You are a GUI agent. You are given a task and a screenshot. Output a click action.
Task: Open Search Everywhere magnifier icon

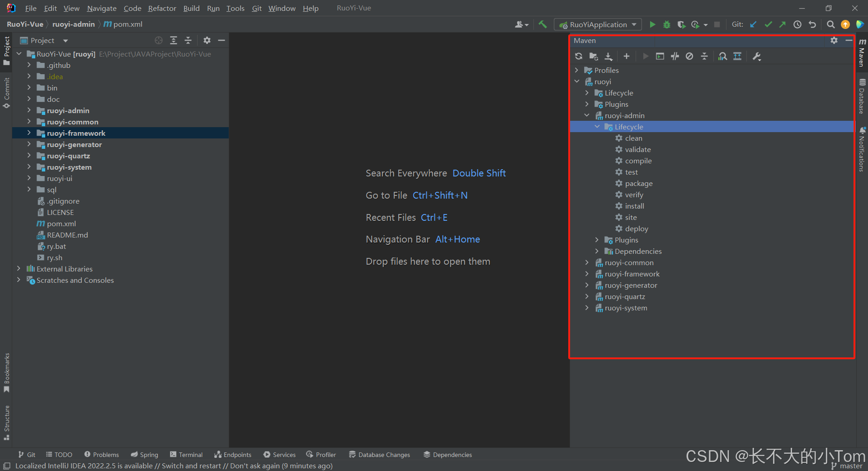830,24
